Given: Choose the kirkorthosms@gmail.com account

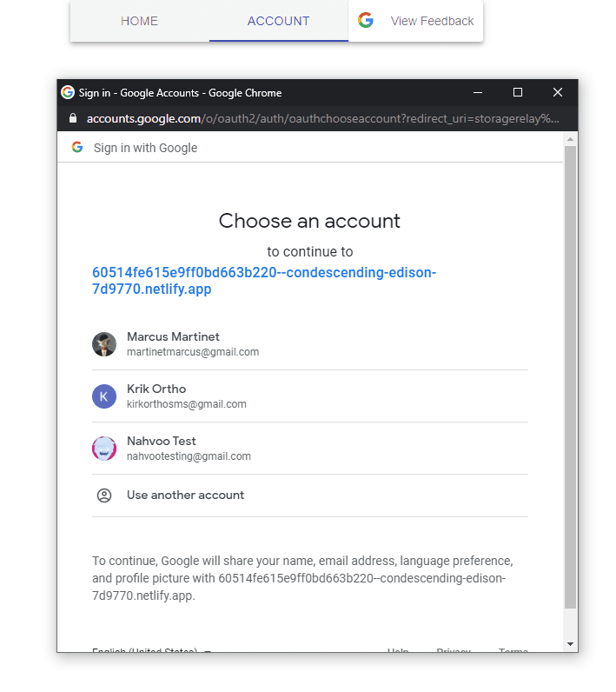Looking at the screenshot, I should 186,404.
